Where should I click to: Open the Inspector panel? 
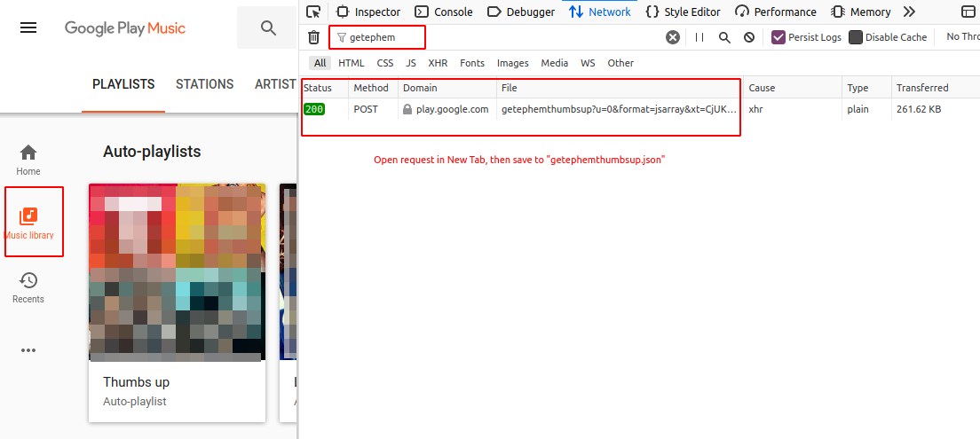(368, 12)
